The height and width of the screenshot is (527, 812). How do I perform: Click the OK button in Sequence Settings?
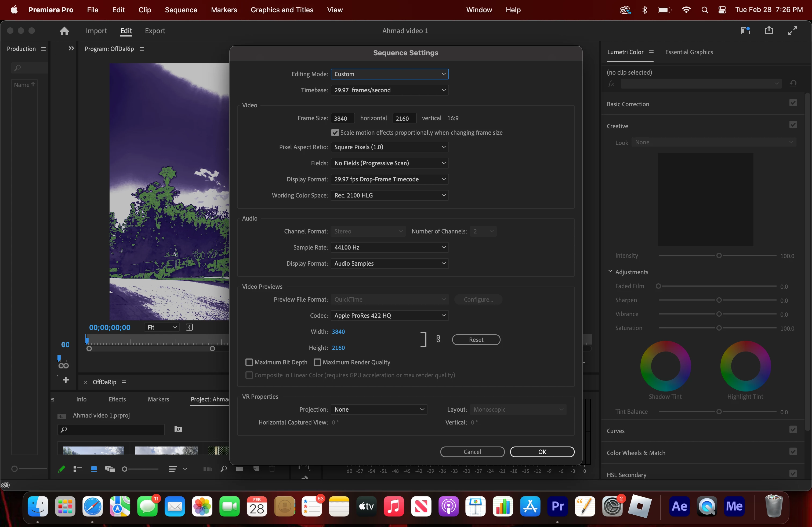point(542,452)
